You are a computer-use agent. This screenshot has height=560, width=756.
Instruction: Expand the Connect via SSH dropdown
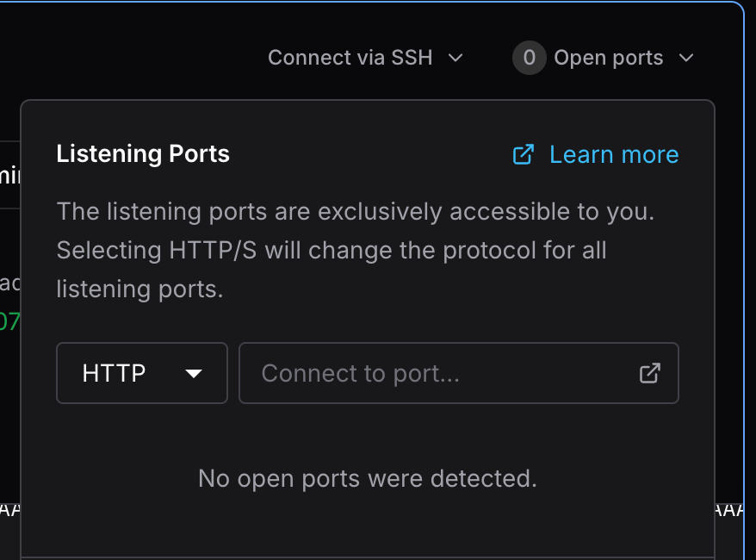tap(365, 58)
